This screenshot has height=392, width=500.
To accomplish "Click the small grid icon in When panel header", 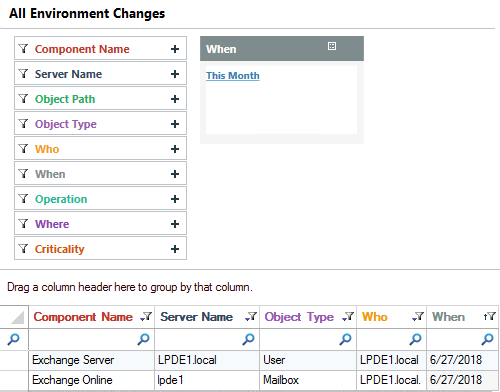I will coord(332,46).
